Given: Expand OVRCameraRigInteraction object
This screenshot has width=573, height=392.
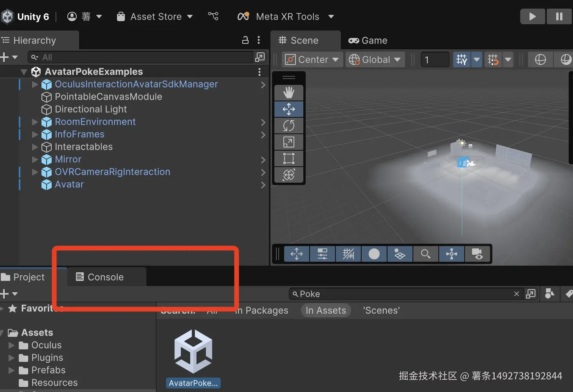Looking at the screenshot, I should (35, 172).
